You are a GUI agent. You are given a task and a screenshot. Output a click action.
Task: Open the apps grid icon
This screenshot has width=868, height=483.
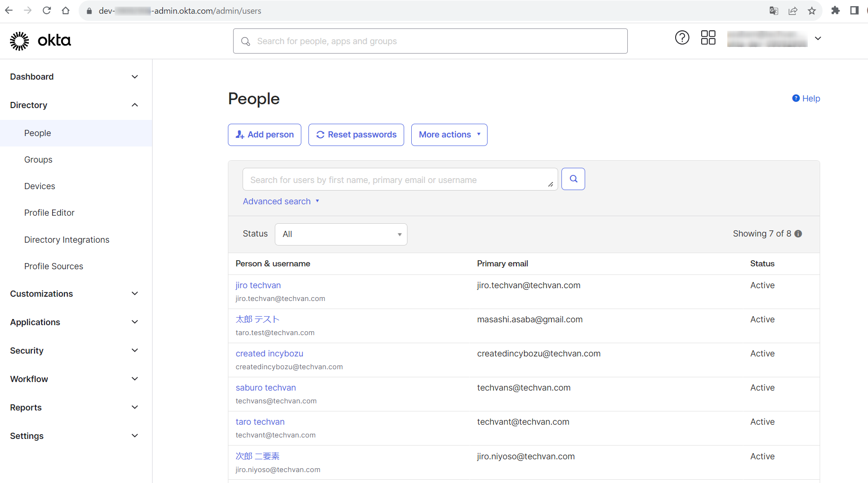click(708, 37)
